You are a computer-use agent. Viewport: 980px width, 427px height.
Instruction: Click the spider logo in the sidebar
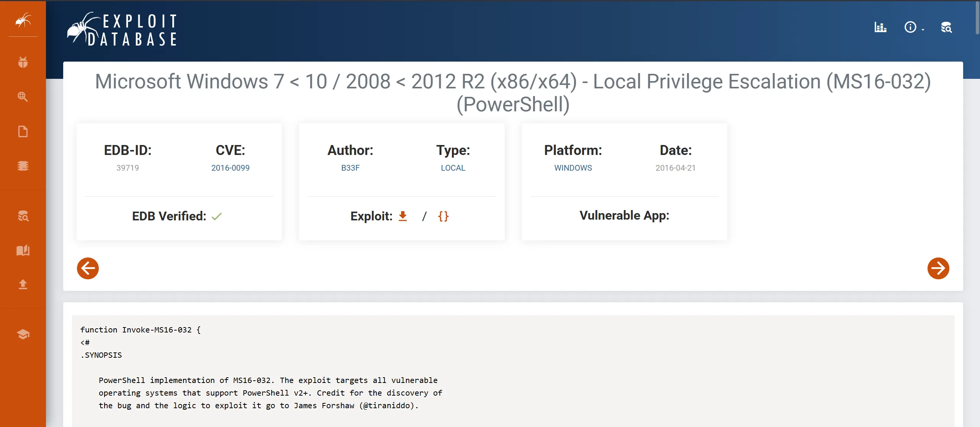tap(23, 20)
